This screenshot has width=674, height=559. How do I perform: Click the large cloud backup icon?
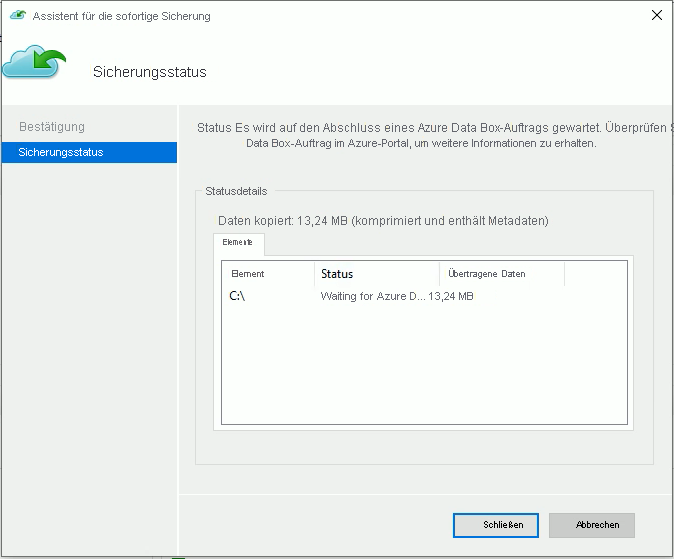(34, 61)
